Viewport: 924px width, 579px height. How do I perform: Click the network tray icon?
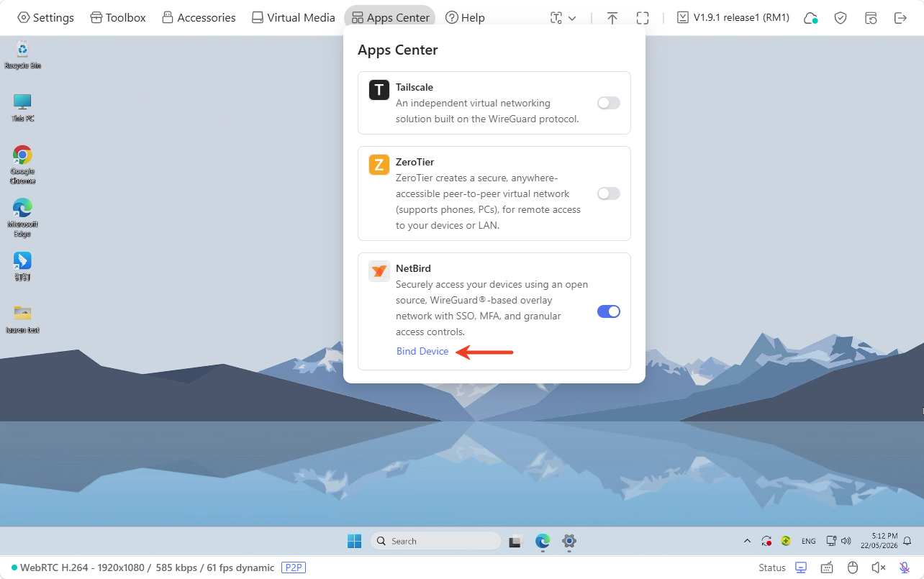click(831, 541)
